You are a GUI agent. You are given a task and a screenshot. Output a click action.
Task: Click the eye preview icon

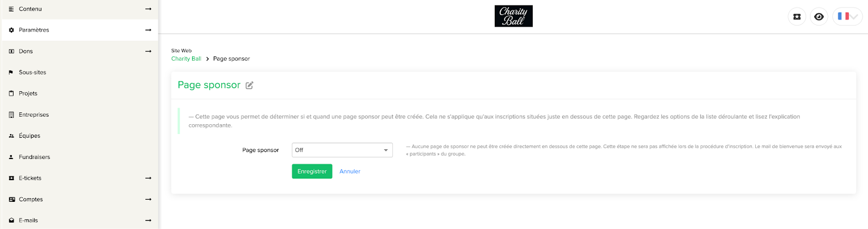[819, 17]
